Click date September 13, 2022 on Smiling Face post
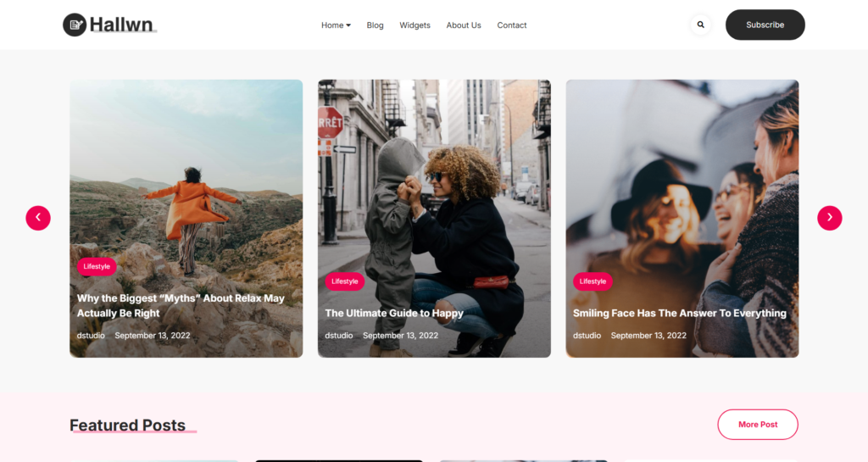868x462 pixels. pyautogui.click(x=648, y=336)
